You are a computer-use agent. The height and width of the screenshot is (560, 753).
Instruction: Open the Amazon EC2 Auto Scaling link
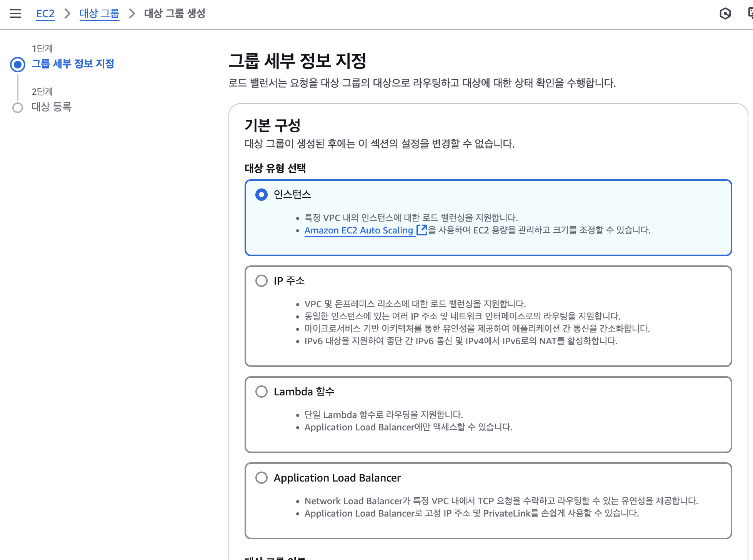tap(358, 230)
